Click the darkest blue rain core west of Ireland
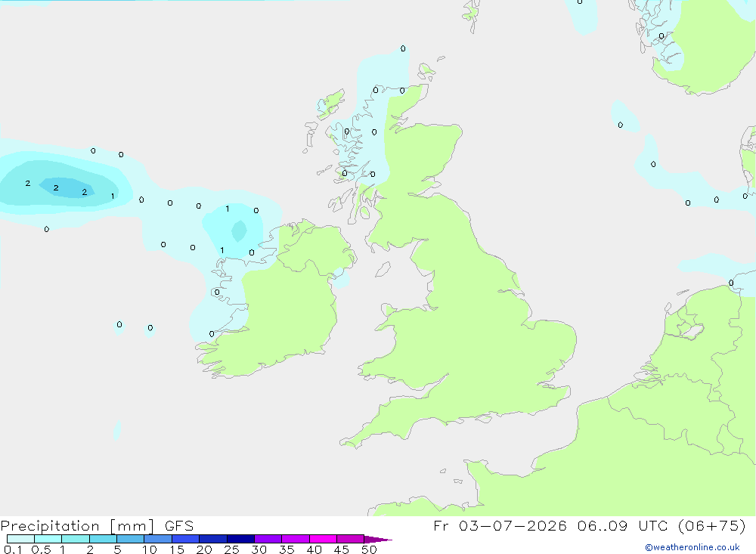The height and width of the screenshot is (554, 756). coord(67,188)
